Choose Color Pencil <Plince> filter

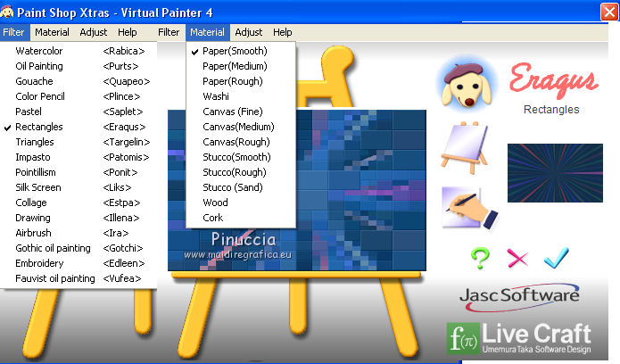coord(79,96)
